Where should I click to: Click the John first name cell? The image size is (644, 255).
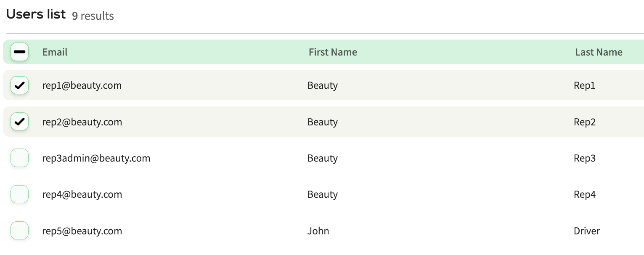pos(318,231)
